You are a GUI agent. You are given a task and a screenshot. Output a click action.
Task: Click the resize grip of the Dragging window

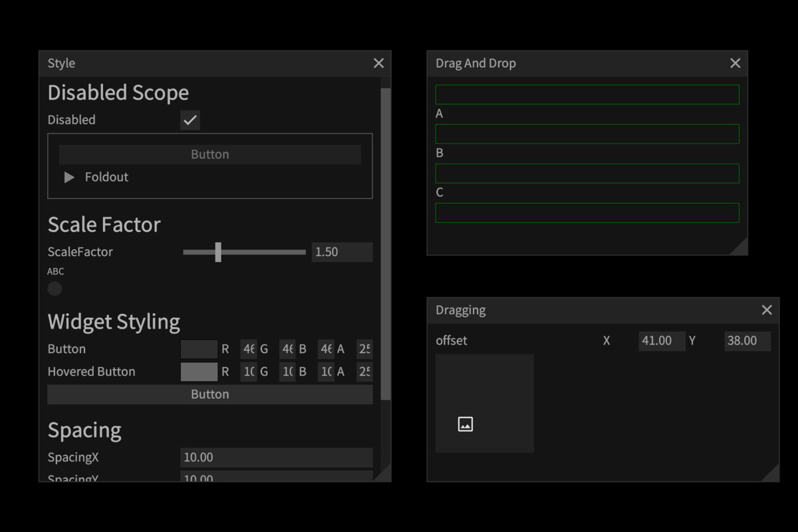point(771,473)
